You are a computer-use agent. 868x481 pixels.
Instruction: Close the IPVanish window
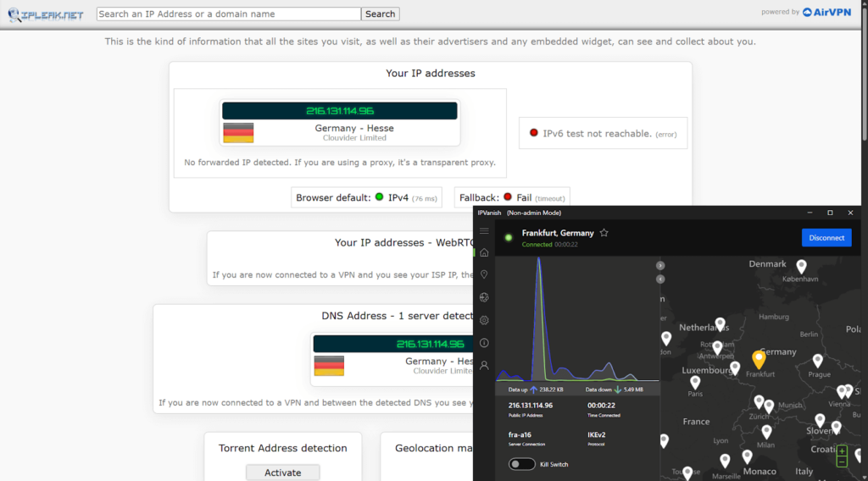[850, 213]
